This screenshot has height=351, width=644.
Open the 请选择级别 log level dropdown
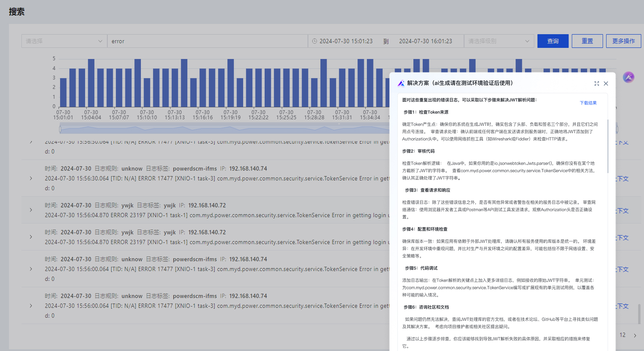click(498, 41)
